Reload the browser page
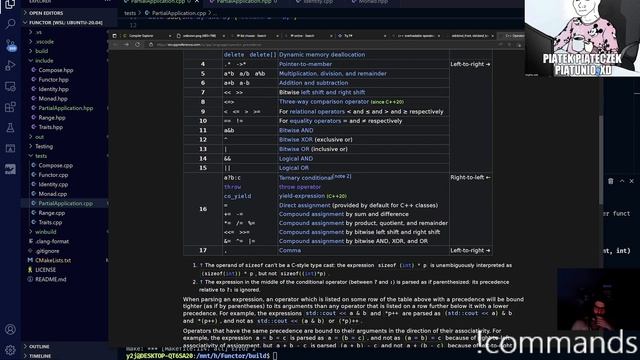Viewport: 640px width, 360px height. [x=138, y=44]
